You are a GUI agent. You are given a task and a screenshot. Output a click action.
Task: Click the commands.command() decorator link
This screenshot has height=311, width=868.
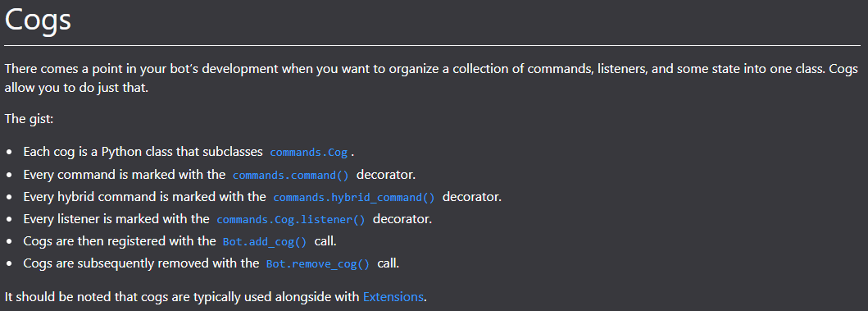point(291,175)
